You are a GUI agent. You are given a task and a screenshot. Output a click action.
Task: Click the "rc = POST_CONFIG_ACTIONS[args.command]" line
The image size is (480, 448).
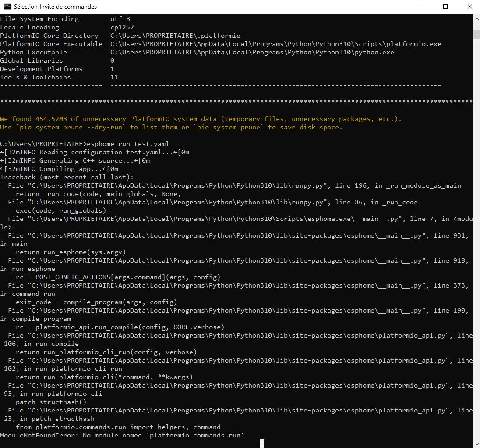[118, 277]
